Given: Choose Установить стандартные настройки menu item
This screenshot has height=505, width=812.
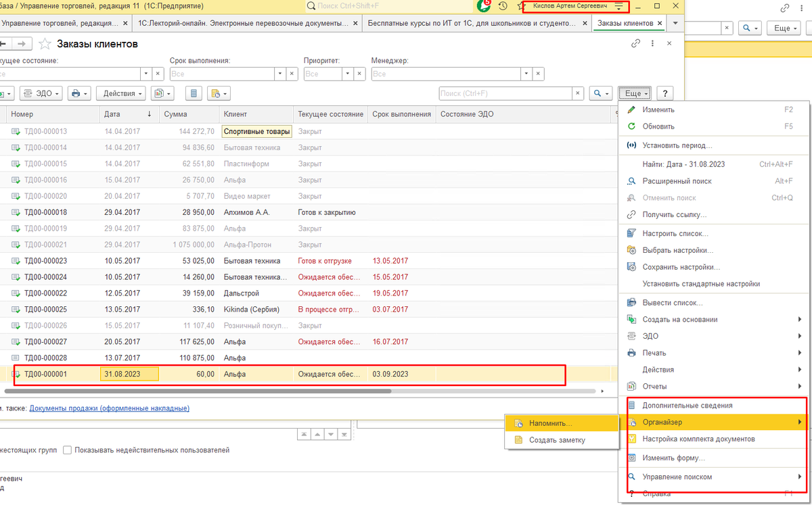Looking at the screenshot, I should click(x=715, y=284).
